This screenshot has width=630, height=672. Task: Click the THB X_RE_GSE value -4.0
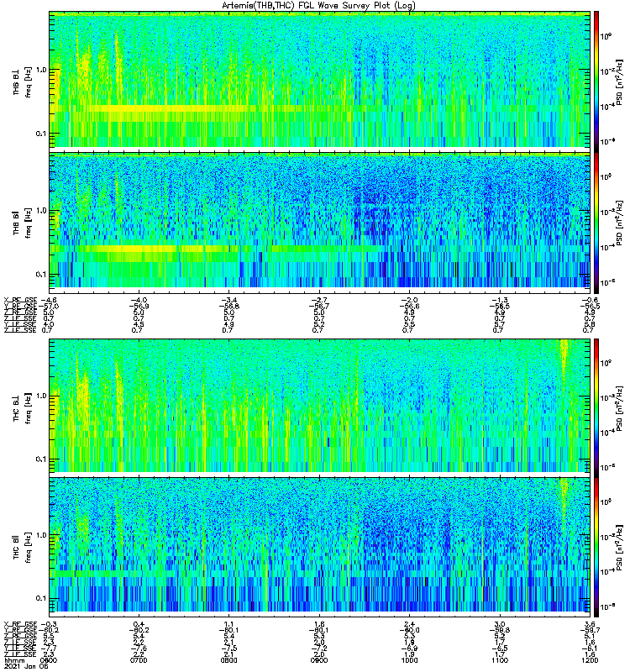[139, 300]
